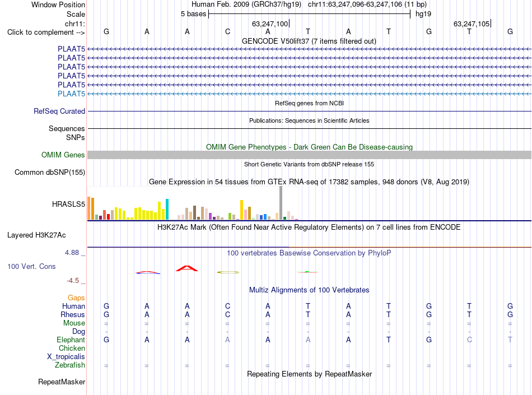Open 'RefSeq genes from NCBI' track title
Image resolution: width=532 pixels, height=395 pixels.
[309, 103]
